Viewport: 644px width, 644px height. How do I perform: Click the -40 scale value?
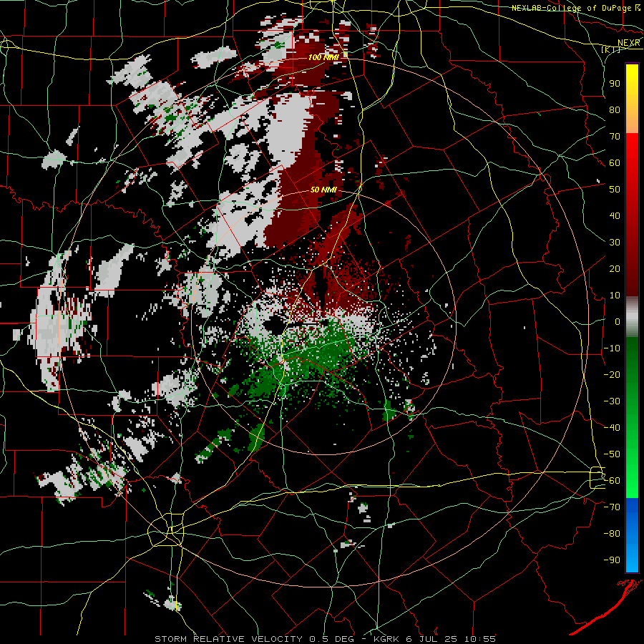point(612,428)
